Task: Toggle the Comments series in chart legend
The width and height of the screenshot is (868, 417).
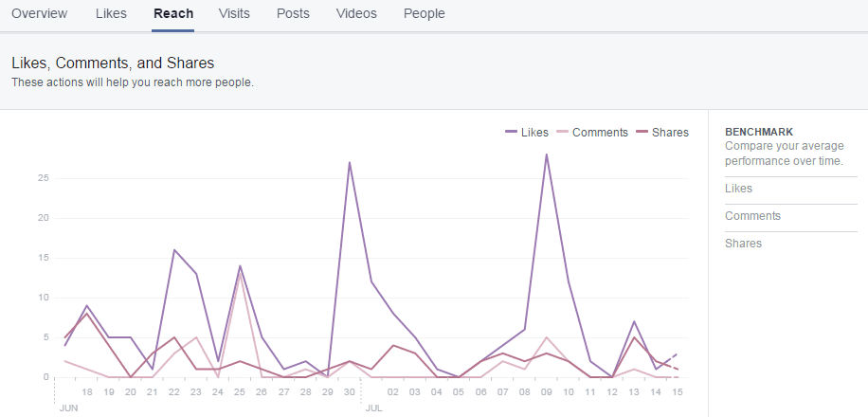Action: click(592, 133)
